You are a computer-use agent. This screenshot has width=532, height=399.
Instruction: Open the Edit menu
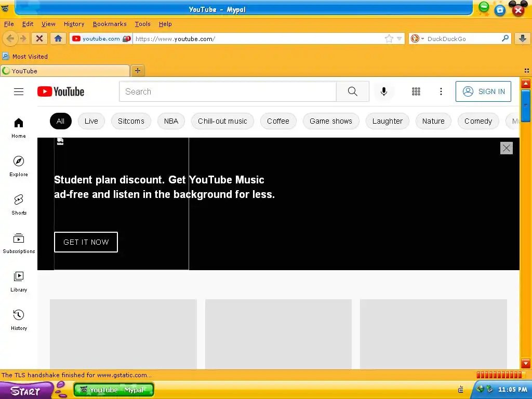point(28,24)
